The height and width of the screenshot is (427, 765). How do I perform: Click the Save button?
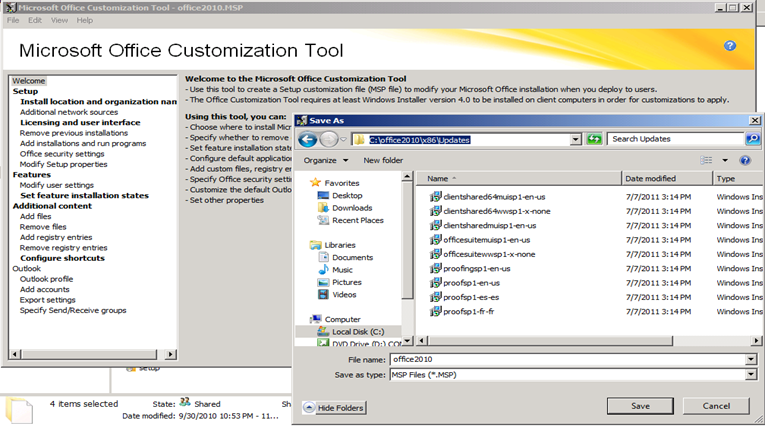(640, 406)
